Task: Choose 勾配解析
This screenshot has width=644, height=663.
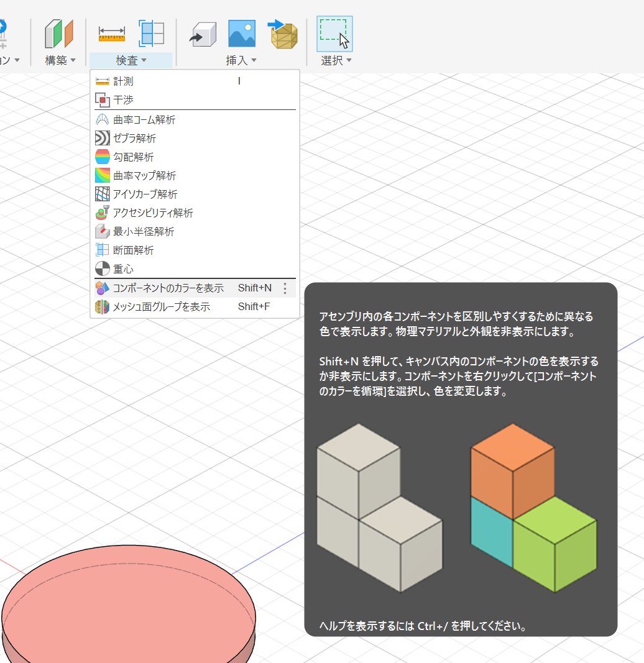Action: [195, 157]
